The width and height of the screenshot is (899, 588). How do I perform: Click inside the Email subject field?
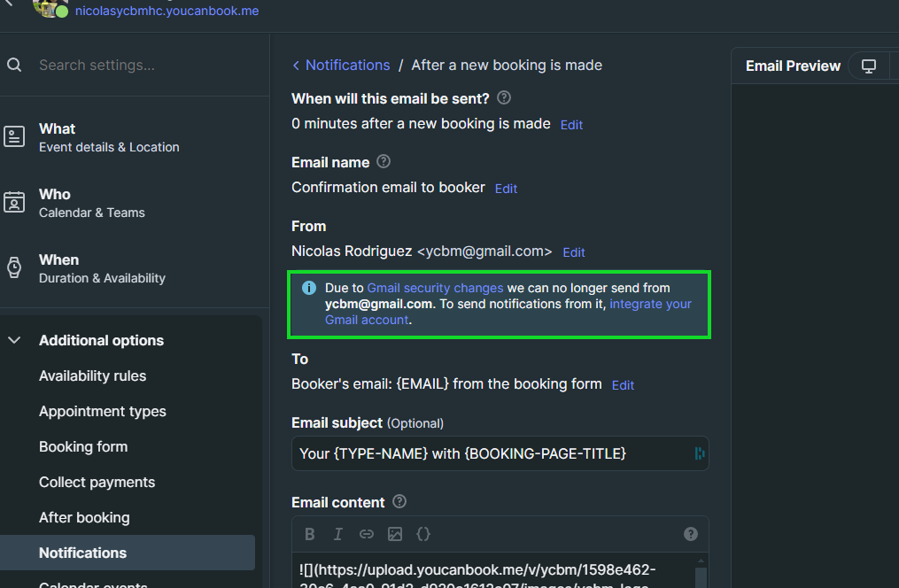point(492,453)
